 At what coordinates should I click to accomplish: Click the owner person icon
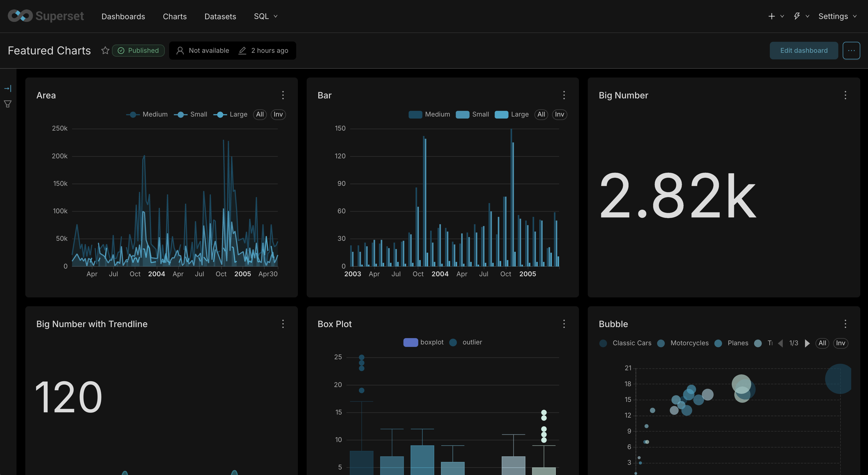180,51
